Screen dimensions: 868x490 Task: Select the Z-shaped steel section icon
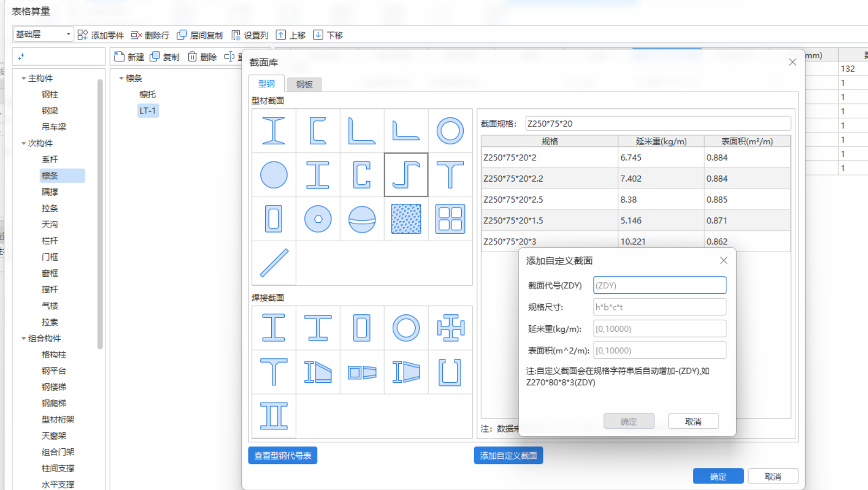(406, 175)
